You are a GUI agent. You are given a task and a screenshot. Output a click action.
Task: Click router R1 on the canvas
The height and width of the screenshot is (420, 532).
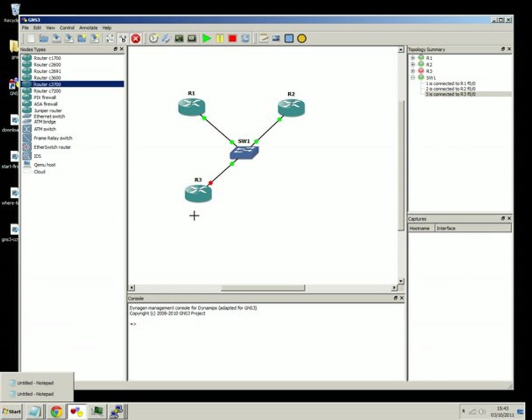click(192, 107)
